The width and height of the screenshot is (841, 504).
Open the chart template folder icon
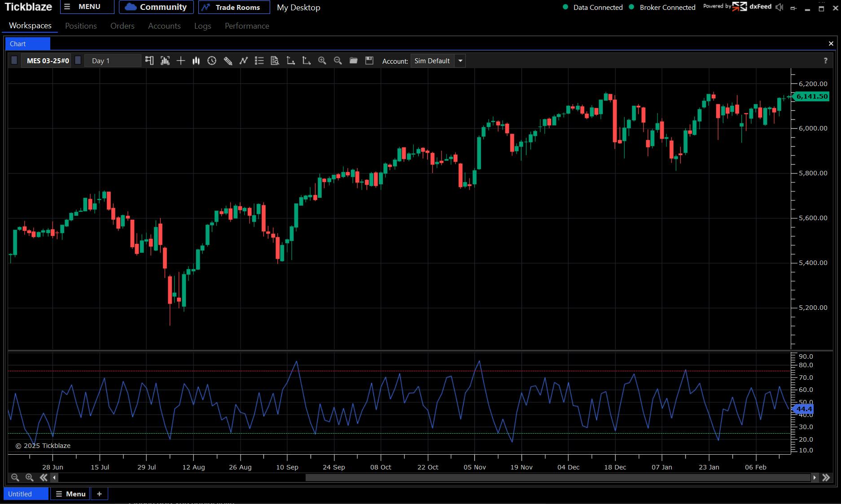353,61
